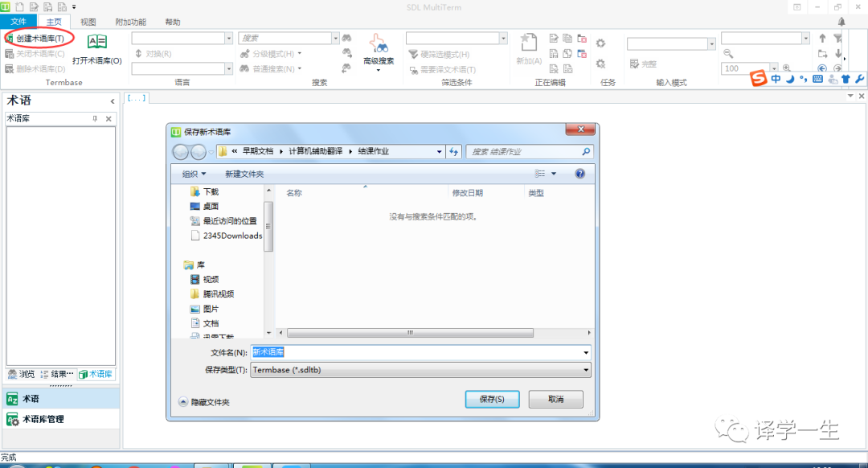Toggle the pin on 术语库 panel
The image size is (868, 468).
pos(95,118)
